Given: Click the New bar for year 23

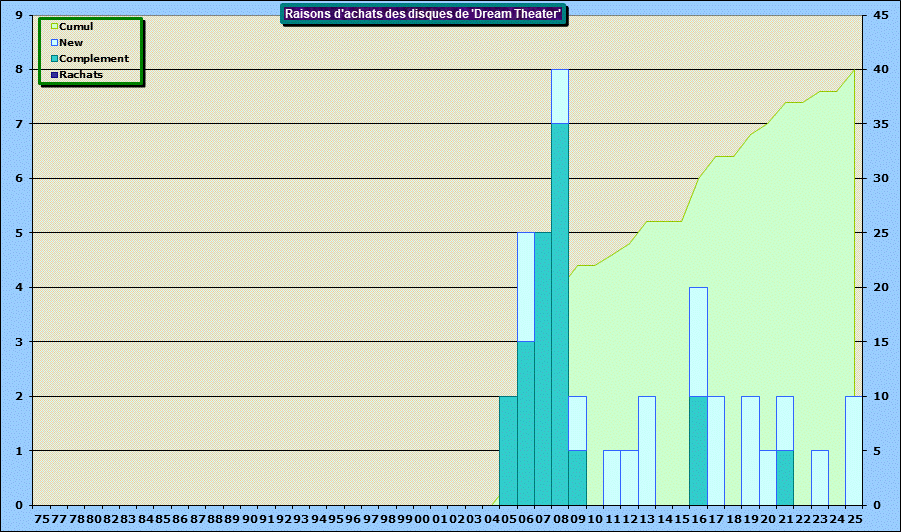Looking at the screenshot, I should 819,477.
